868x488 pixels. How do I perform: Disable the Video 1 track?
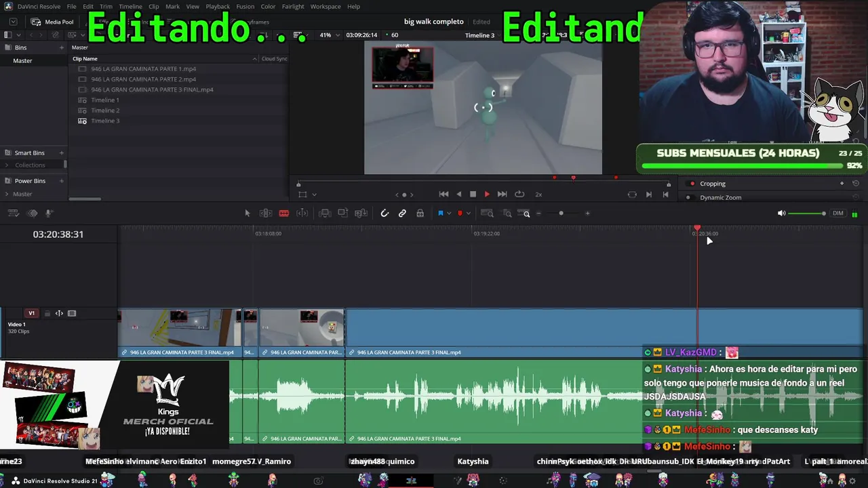tap(72, 314)
